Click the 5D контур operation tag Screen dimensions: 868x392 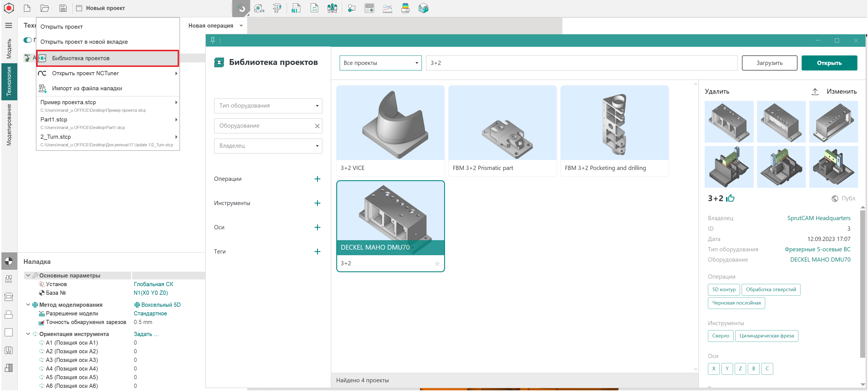[x=724, y=290]
